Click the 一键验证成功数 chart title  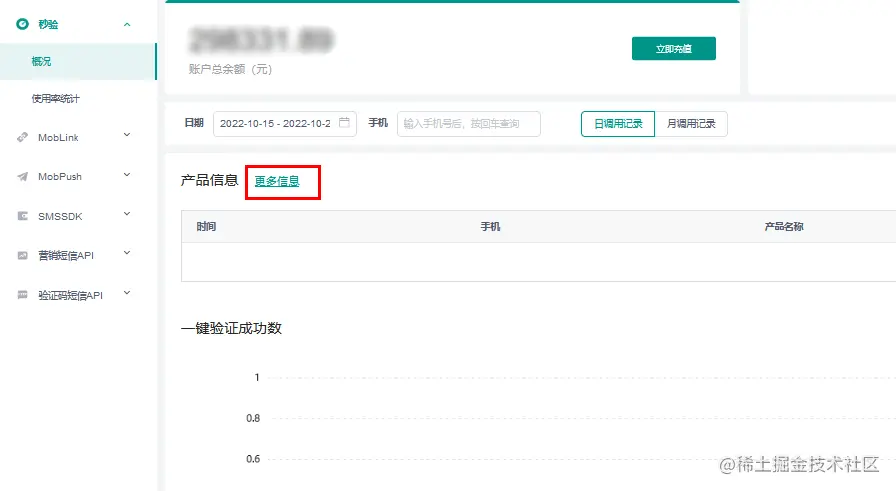231,328
